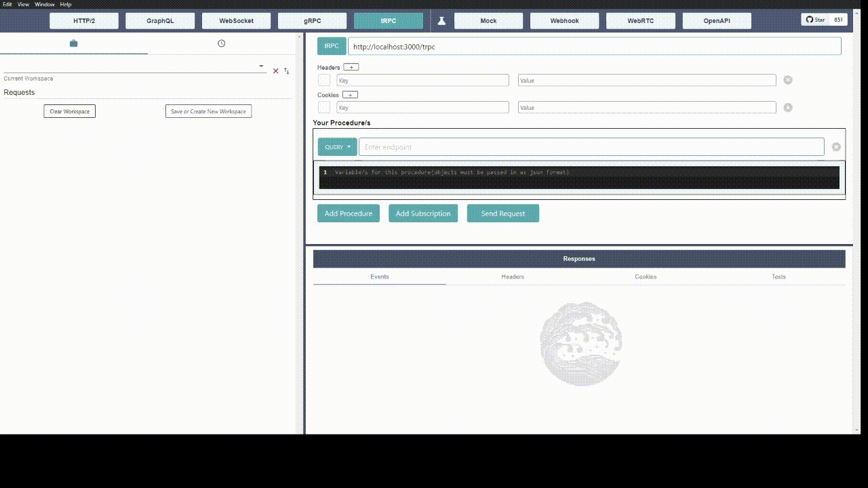
Task: Add a new cookie with plus button
Action: tap(350, 95)
